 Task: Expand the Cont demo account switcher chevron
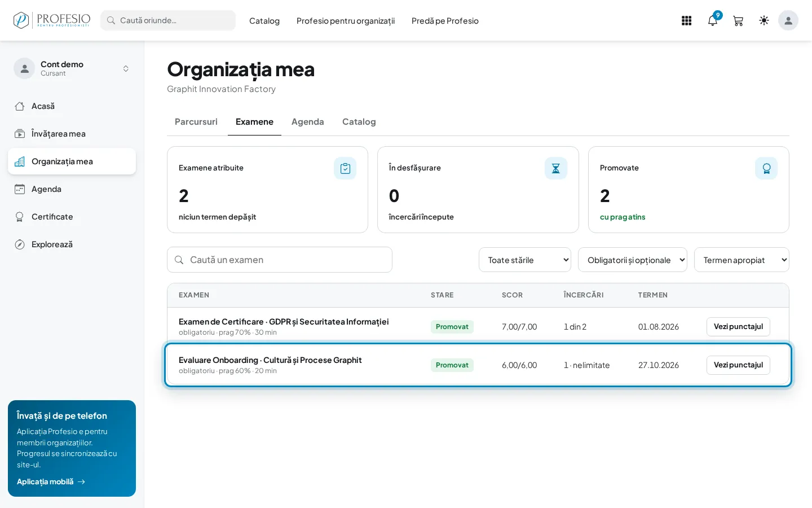[126, 68]
